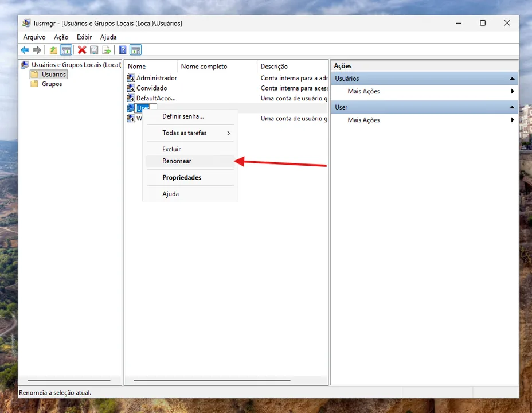This screenshot has height=413, width=532.
Task: Click the lusrmgr icon in title bar
Action: (x=26, y=23)
